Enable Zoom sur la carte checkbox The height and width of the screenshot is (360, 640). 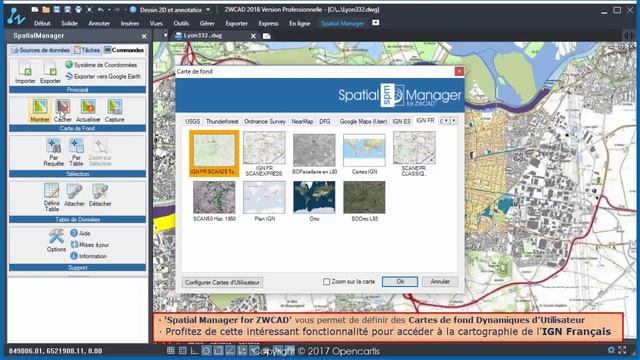pyautogui.click(x=327, y=282)
